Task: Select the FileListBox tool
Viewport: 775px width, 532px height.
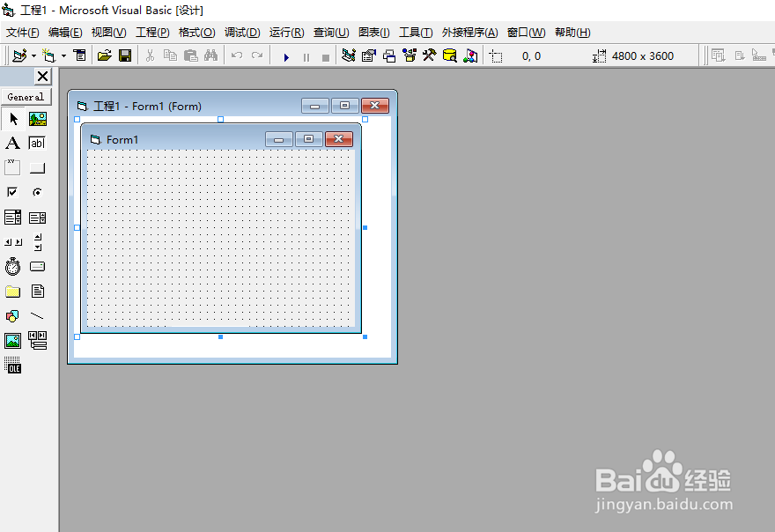Action: click(38, 292)
